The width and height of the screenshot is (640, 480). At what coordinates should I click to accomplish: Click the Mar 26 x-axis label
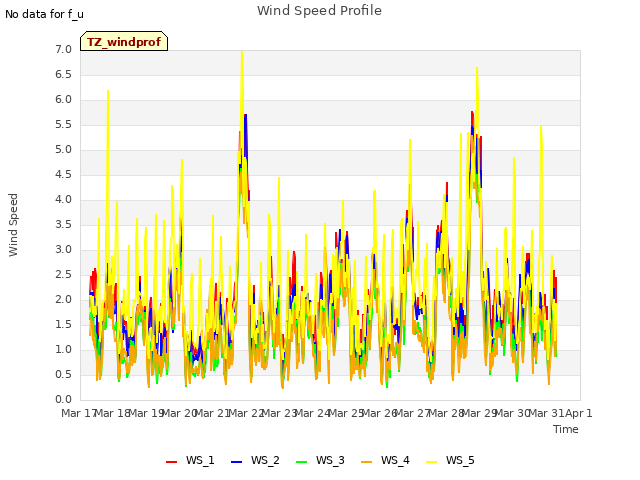(380, 413)
